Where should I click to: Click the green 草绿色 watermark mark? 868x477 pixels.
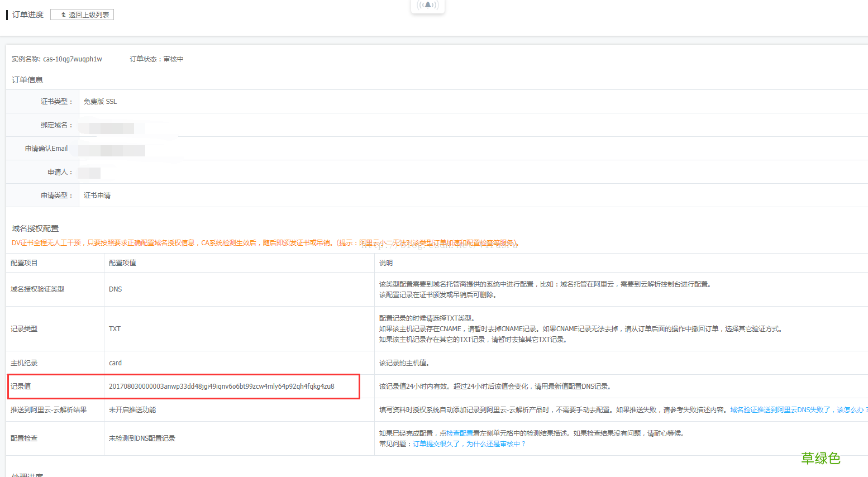pos(822,459)
